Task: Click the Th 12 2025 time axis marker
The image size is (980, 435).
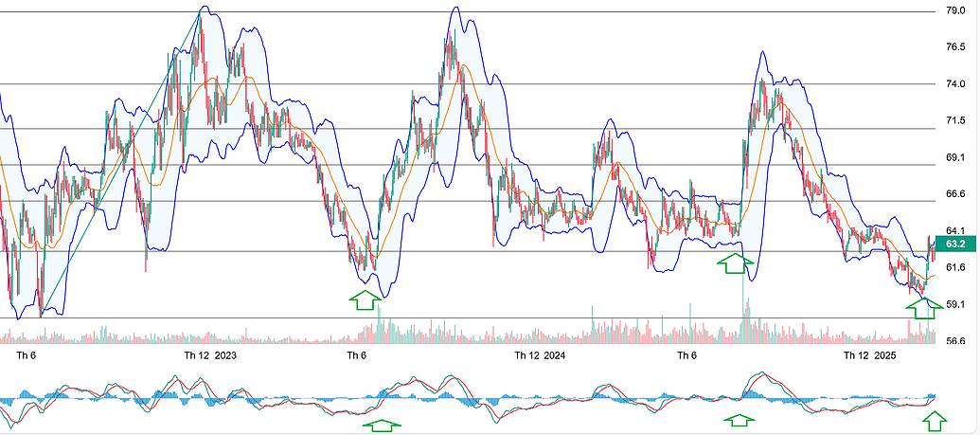Action: [x=870, y=356]
